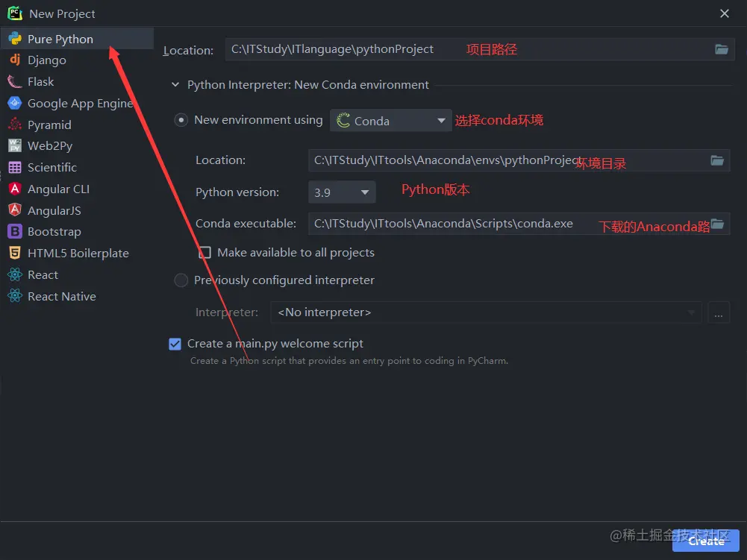This screenshot has height=560, width=747.
Task: Click the HTML5 Boilerplate icon
Action: pyautogui.click(x=15, y=253)
